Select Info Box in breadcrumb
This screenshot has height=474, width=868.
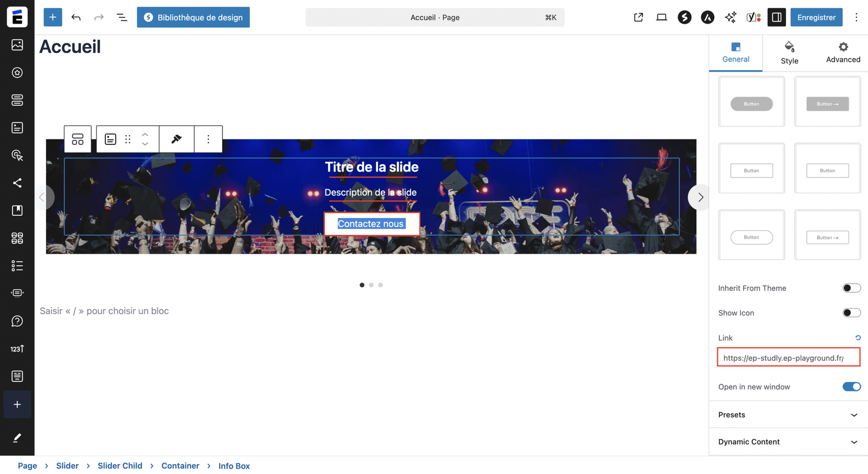(x=234, y=466)
